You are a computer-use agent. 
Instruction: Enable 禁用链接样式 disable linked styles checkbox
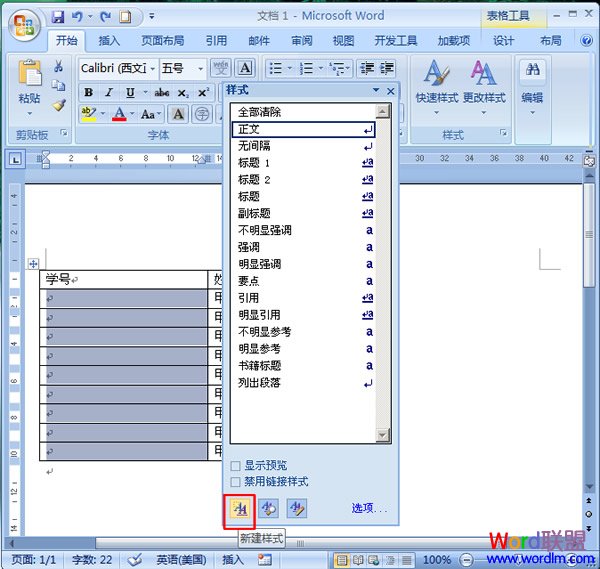coord(236,482)
